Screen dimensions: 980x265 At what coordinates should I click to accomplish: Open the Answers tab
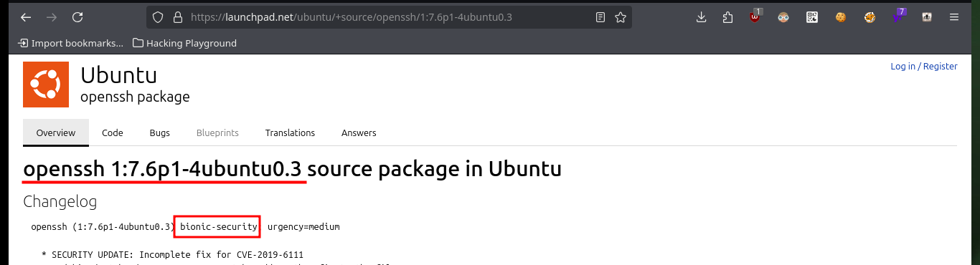(x=359, y=132)
